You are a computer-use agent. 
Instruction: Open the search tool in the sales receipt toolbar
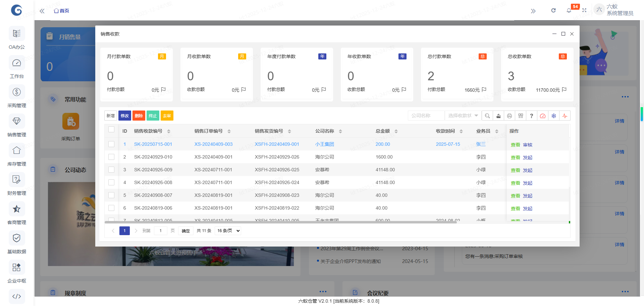tap(487, 116)
